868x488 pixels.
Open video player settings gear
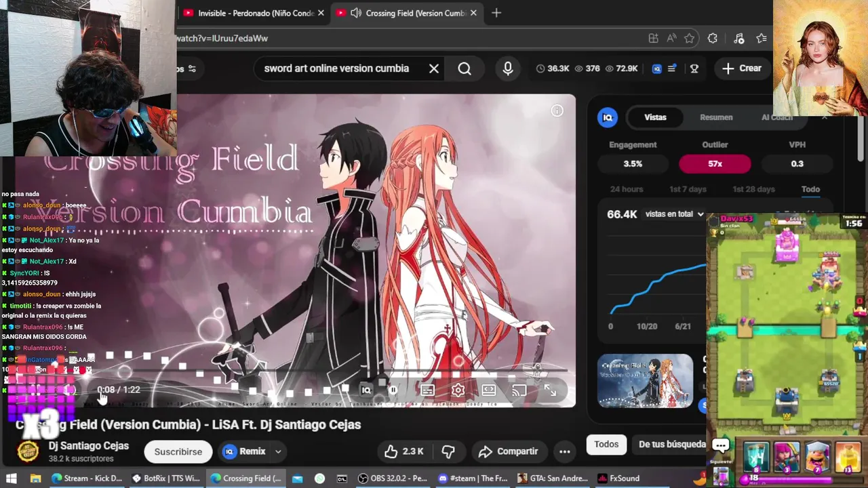point(458,390)
